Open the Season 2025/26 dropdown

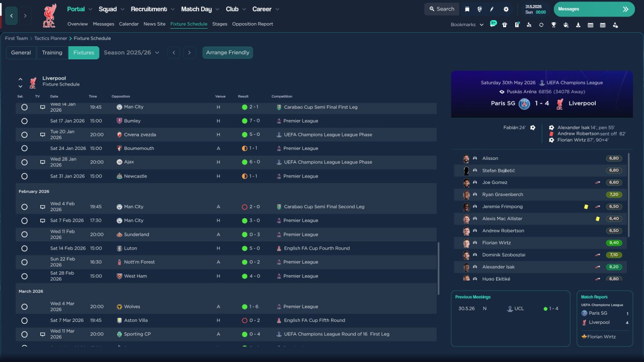pos(131,53)
